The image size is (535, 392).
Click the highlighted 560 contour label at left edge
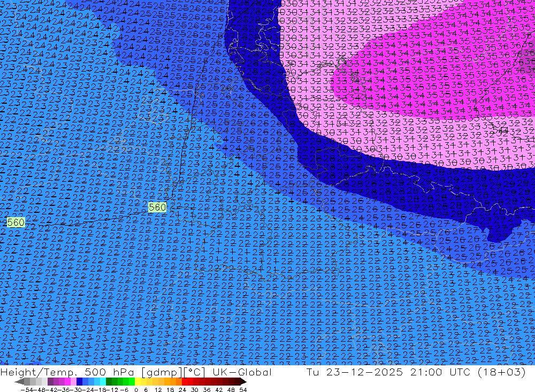(x=16, y=222)
